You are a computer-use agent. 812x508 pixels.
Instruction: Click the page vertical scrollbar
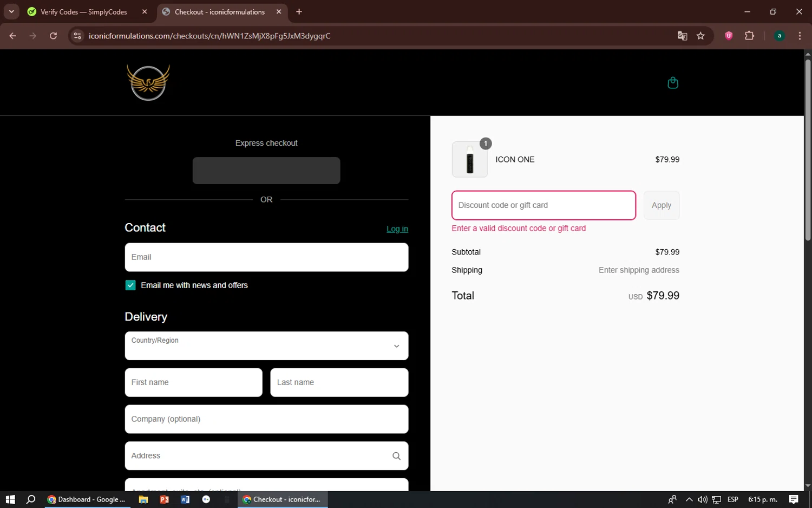point(808,150)
